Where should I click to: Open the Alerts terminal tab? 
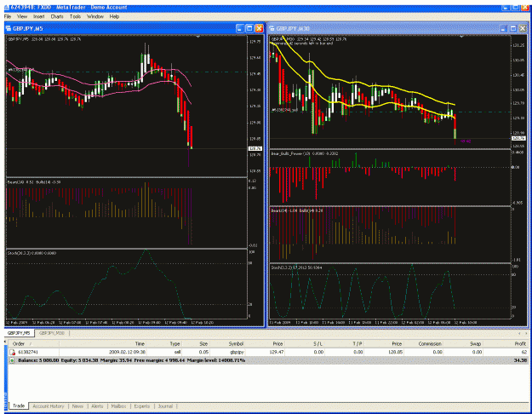pos(97,406)
